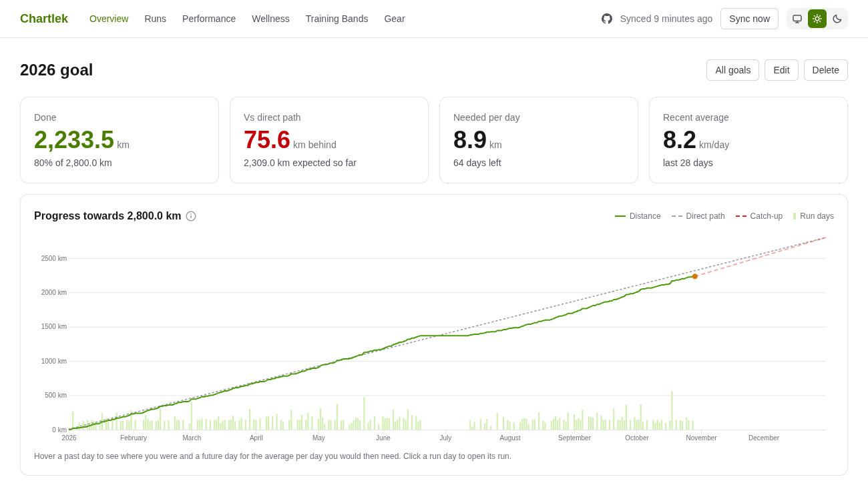Click the Progress towards 2,800.0 km title

click(x=107, y=216)
